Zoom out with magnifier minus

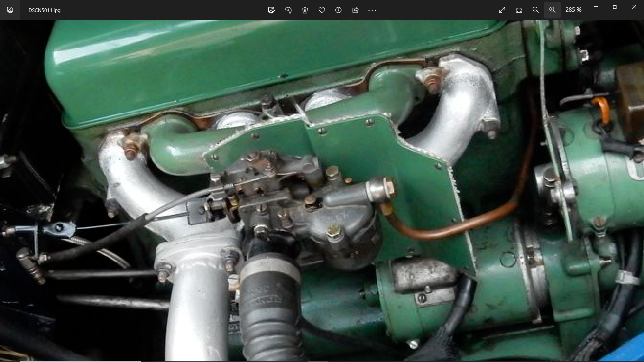536,10
